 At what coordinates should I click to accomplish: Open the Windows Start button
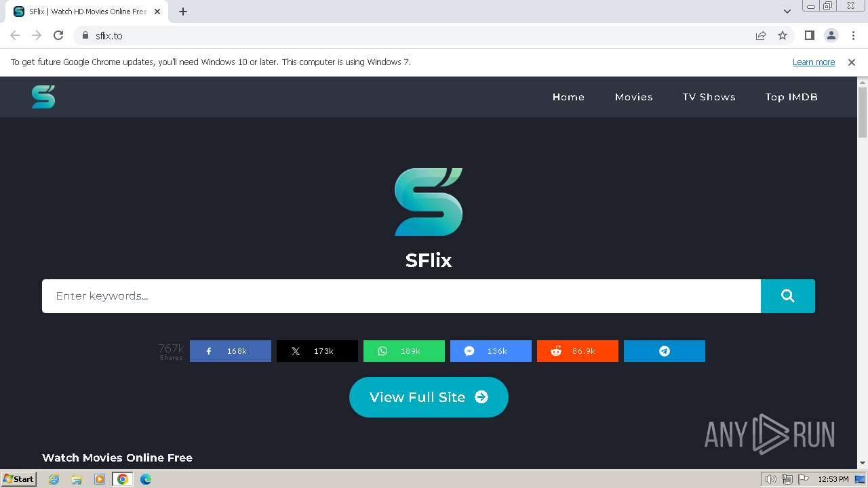(19, 479)
